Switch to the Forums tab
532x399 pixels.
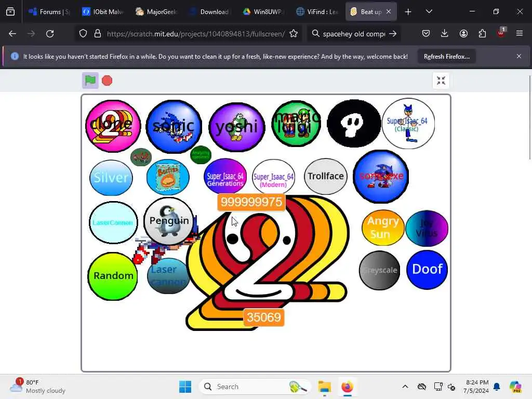click(x=49, y=11)
